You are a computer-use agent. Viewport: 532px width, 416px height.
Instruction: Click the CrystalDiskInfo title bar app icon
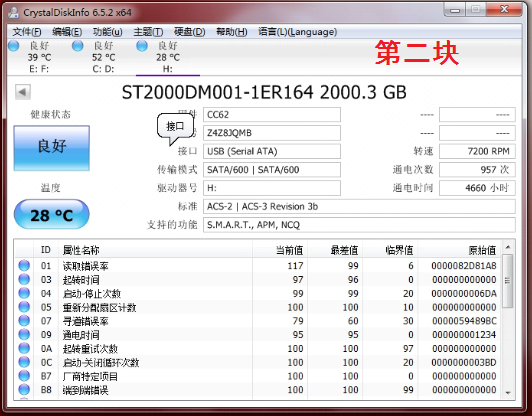(14, 13)
